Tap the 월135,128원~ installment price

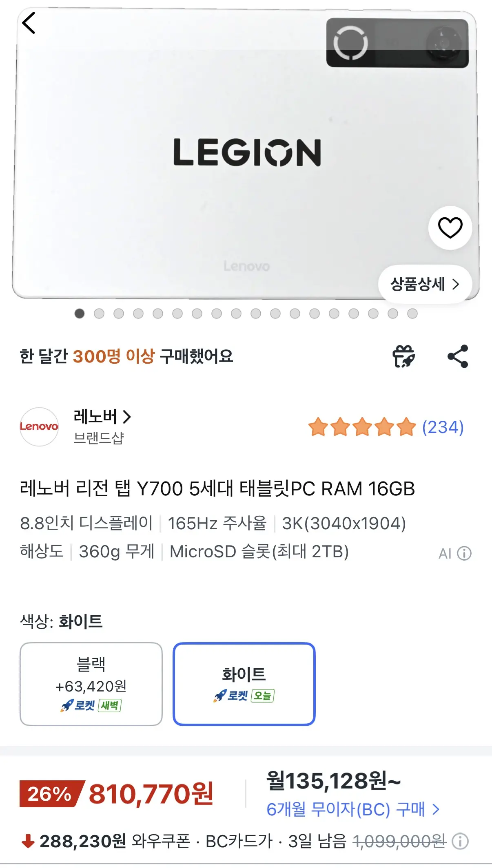(x=333, y=781)
